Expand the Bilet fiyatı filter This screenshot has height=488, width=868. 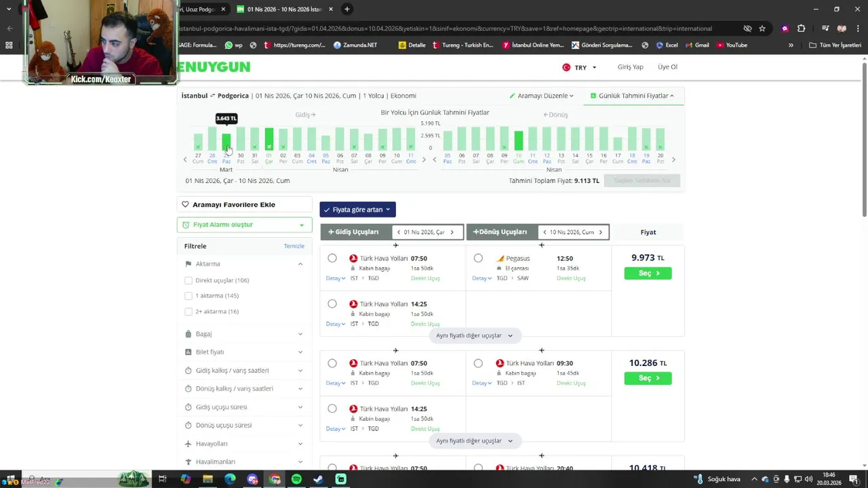click(x=244, y=352)
